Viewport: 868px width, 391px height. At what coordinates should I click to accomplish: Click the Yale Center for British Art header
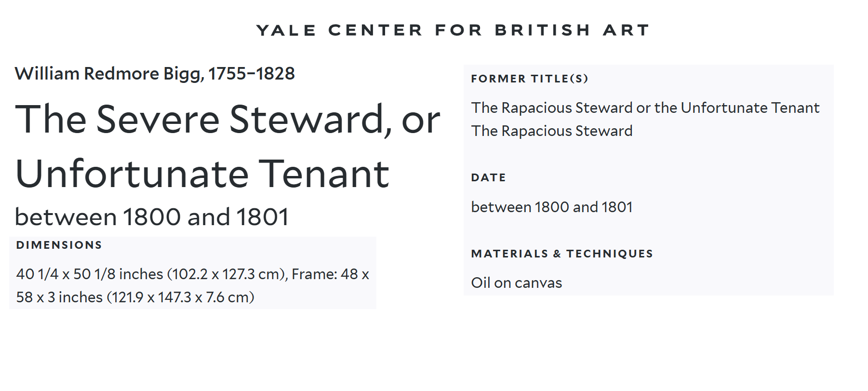pos(453,30)
